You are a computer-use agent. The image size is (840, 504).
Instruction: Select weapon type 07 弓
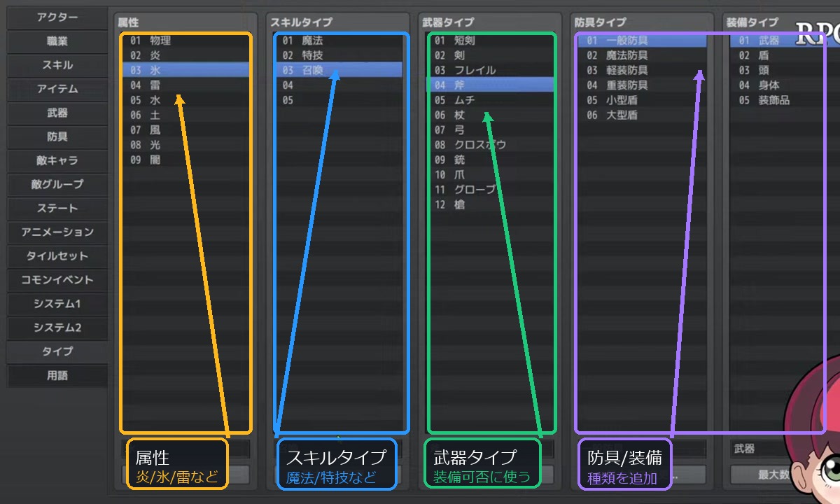(491, 129)
